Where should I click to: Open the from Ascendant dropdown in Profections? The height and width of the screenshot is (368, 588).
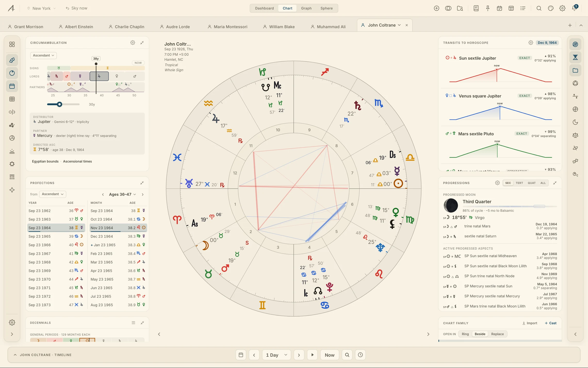53,194
